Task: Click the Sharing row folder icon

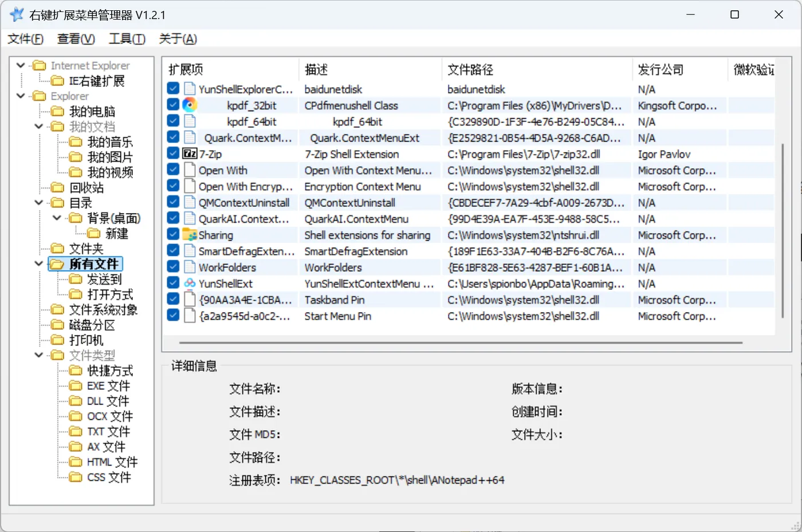Action: [x=190, y=234]
